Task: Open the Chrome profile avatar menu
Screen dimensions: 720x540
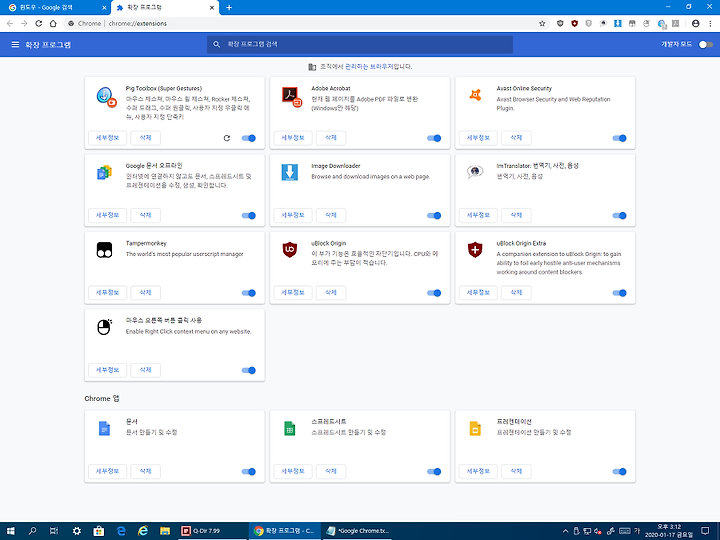Action: 696,23
